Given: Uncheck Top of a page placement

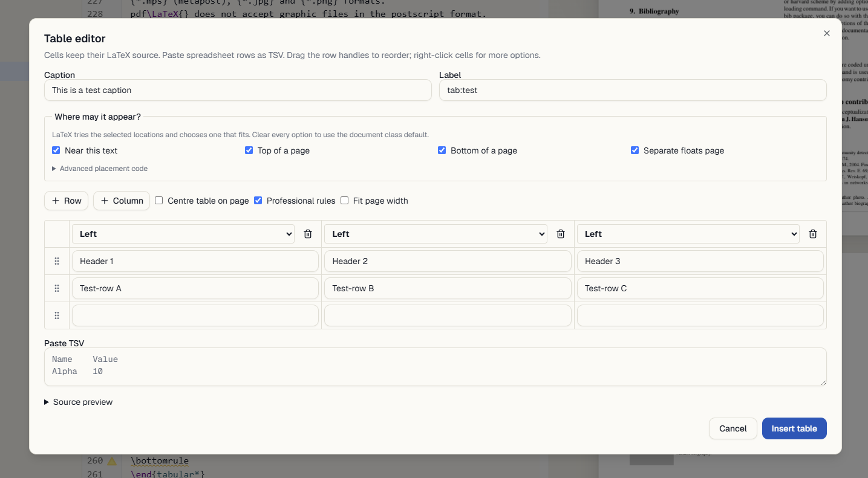Looking at the screenshot, I should tap(249, 150).
